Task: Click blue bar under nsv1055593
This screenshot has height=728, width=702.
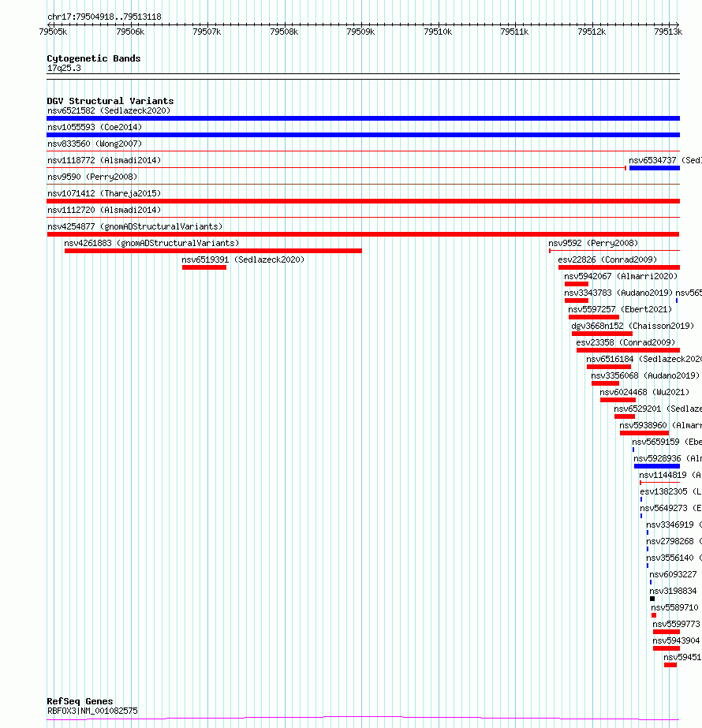Action: coord(363,135)
